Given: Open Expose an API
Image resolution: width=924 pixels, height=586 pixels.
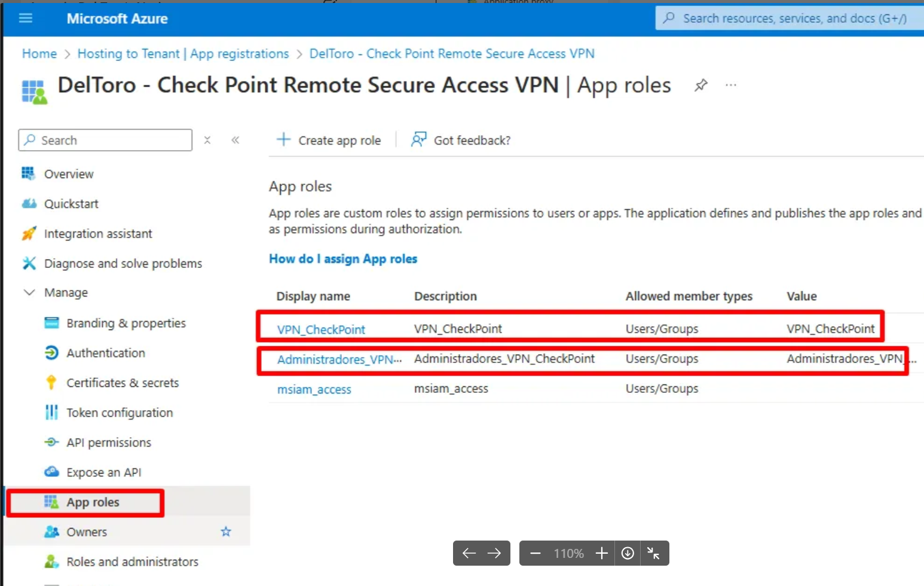Looking at the screenshot, I should tap(104, 472).
